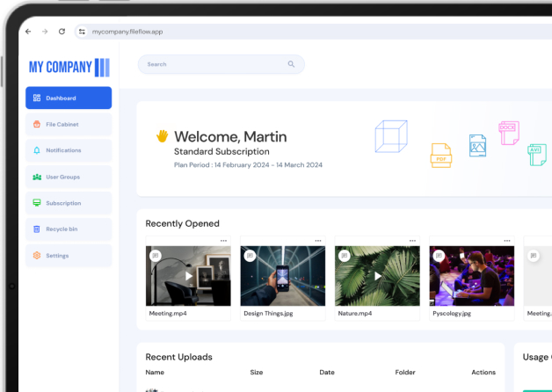Click the DOCX file icon in banner

click(509, 133)
